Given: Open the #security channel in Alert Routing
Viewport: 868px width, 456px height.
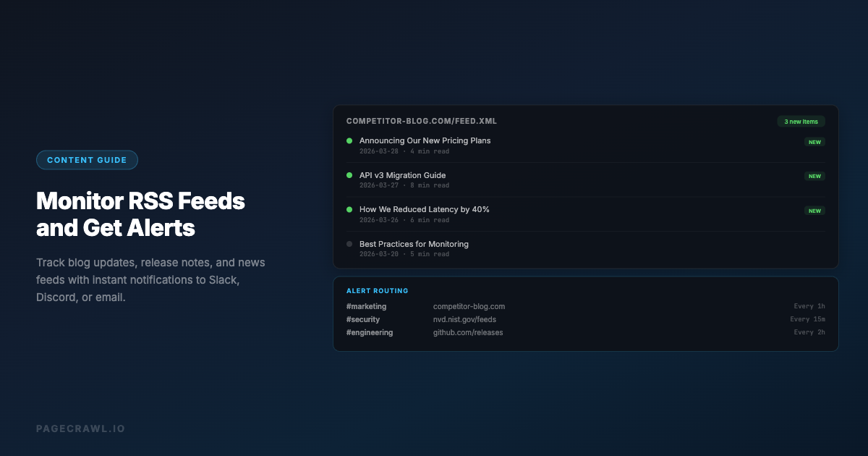Looking at the screenshot, I should [364, 319].
